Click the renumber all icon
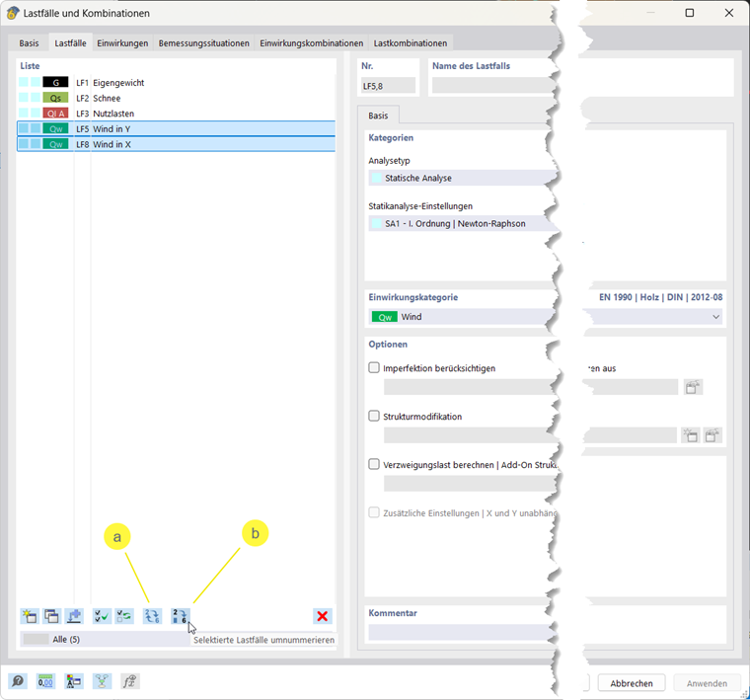 pos(152,616)
